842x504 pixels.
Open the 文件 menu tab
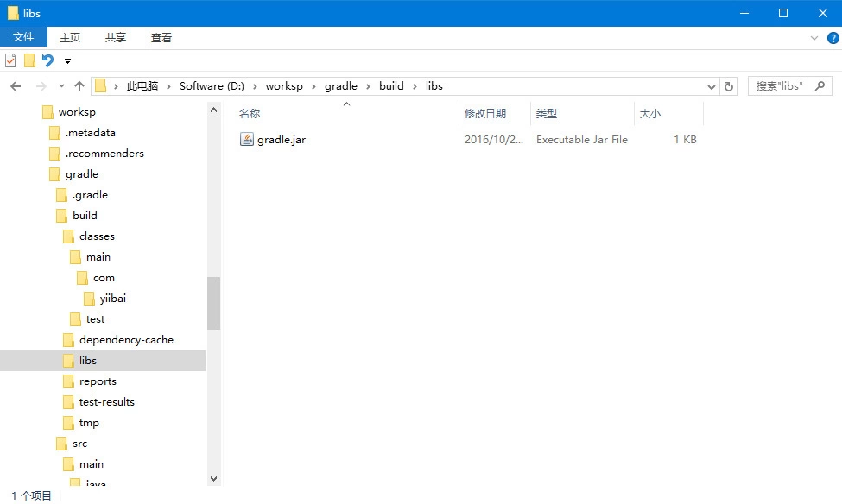pyautogui.click(x=23, y=37)
